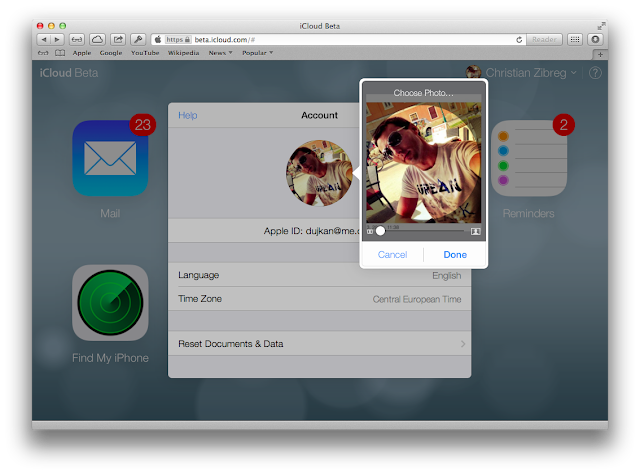Click the Share toolbar button
The width and height of the screenshot is (640, 474).
[x=118, y=40]
